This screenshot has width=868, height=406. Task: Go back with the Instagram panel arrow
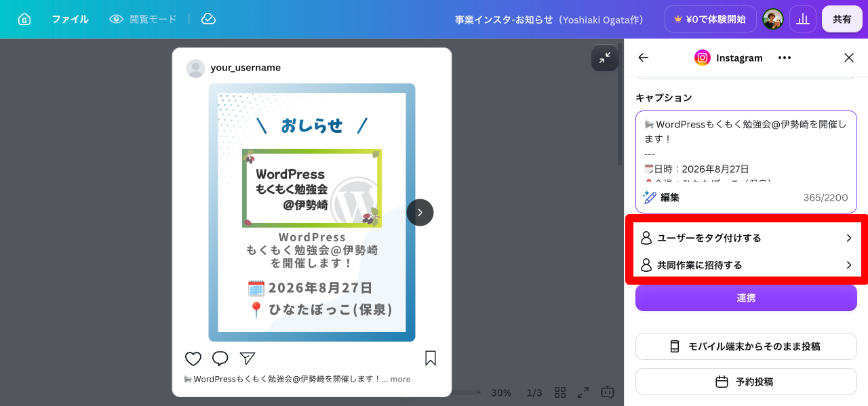click(644, 58)
